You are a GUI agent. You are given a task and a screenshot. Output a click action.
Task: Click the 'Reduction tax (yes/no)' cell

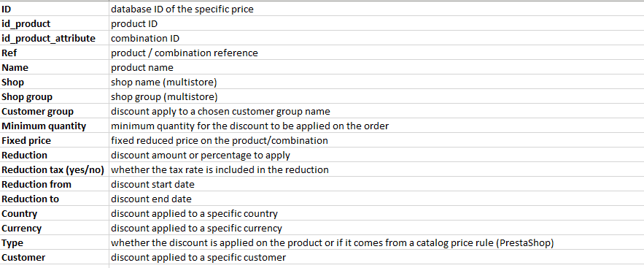tap(54, 169)
